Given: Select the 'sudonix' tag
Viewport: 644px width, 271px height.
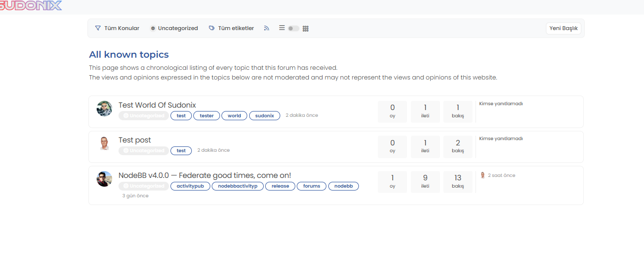Looking at the screenshot, I should 265,116.
